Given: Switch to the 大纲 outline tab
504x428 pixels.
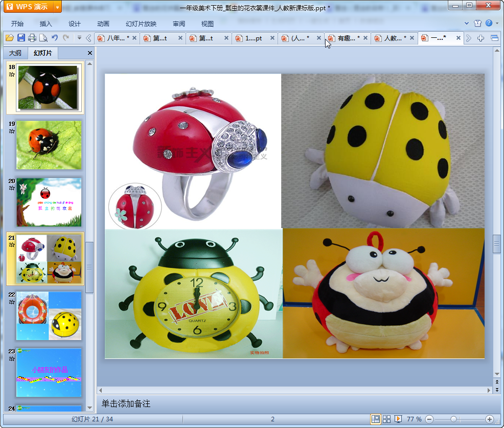Looking at the screenshot, I should 15,53.
